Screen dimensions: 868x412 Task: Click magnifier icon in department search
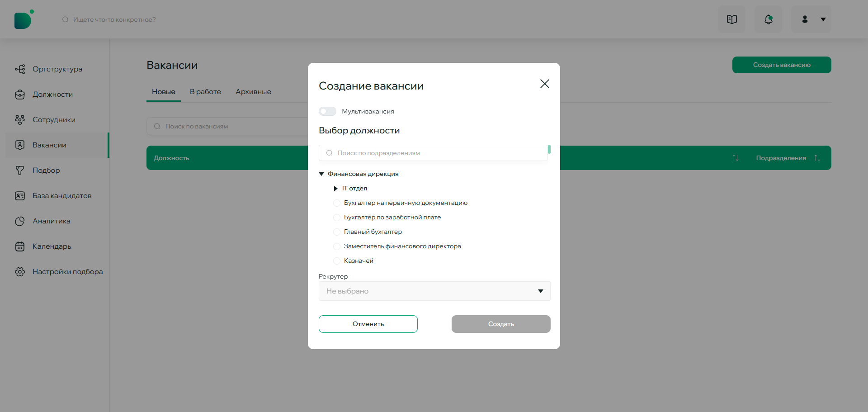click(x=330, y=153)
